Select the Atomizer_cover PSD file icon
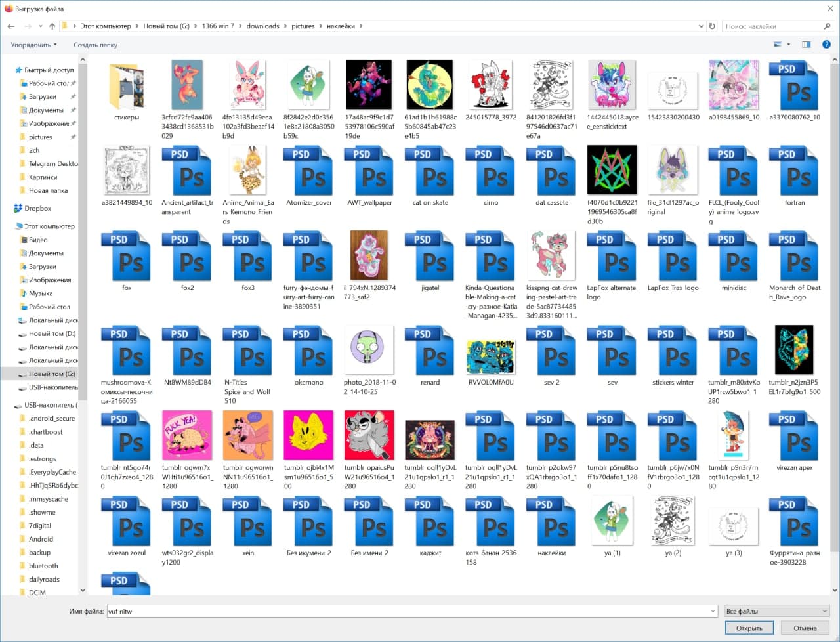Image resolution: width=840 pixels, height=642 pixels. coord(309,171)
